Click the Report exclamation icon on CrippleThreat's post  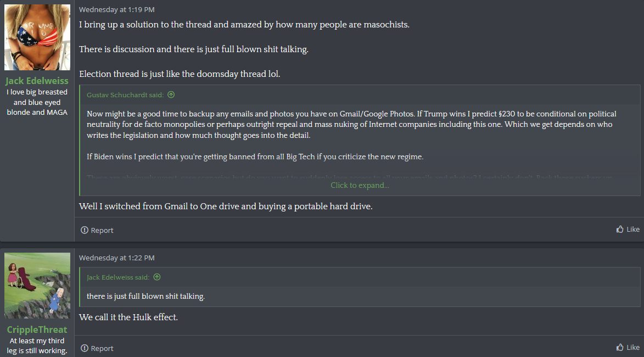click(84, 348)
